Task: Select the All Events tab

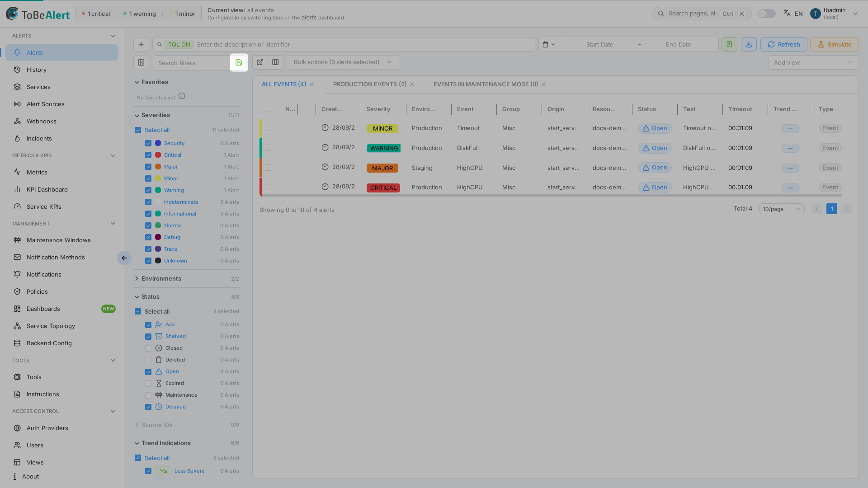Action: point(284,84)
